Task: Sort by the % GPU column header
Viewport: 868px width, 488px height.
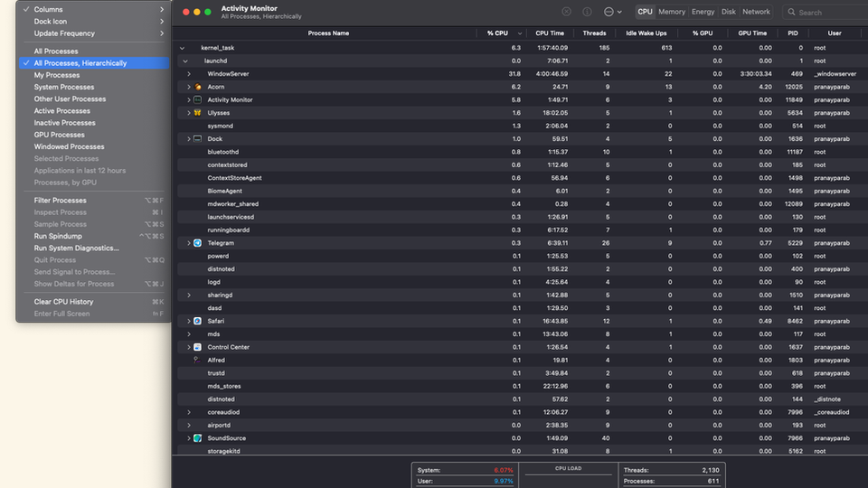Action: point(703,33)
